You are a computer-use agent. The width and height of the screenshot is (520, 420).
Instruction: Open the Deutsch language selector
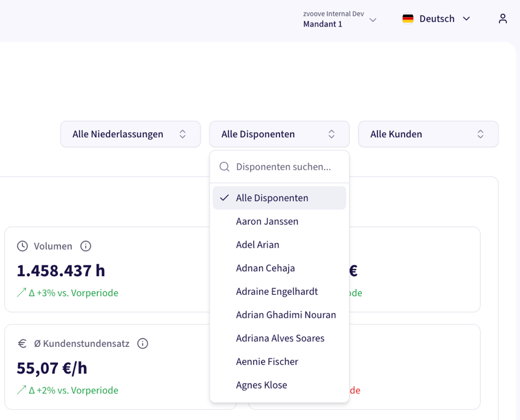click(436, 19)
